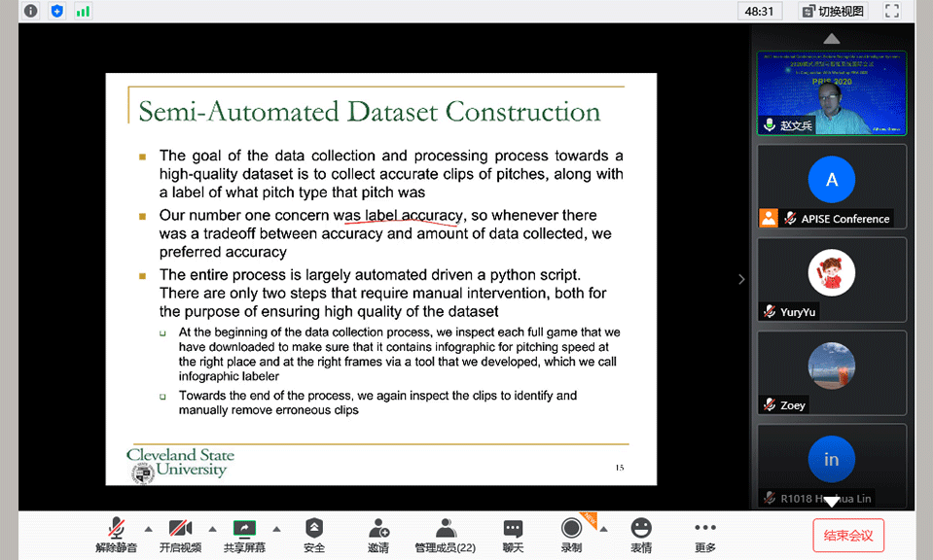Unmute microphone with 解除静音
Viewport: 933px width, 560px height.
[x=116, y=535]
